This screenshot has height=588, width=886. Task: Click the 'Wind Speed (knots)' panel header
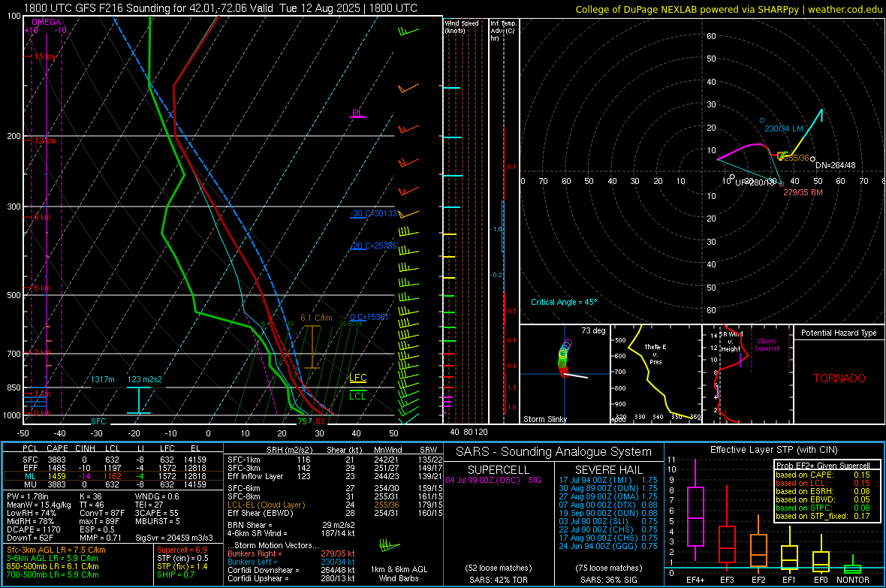[x=462, y=26]
